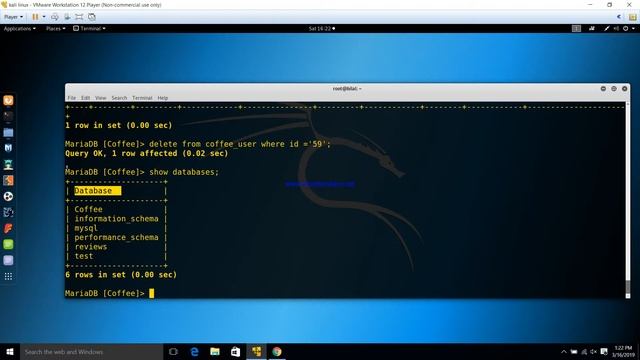Click the terminal cursor at the MariaDB prompt

(151, 293)
